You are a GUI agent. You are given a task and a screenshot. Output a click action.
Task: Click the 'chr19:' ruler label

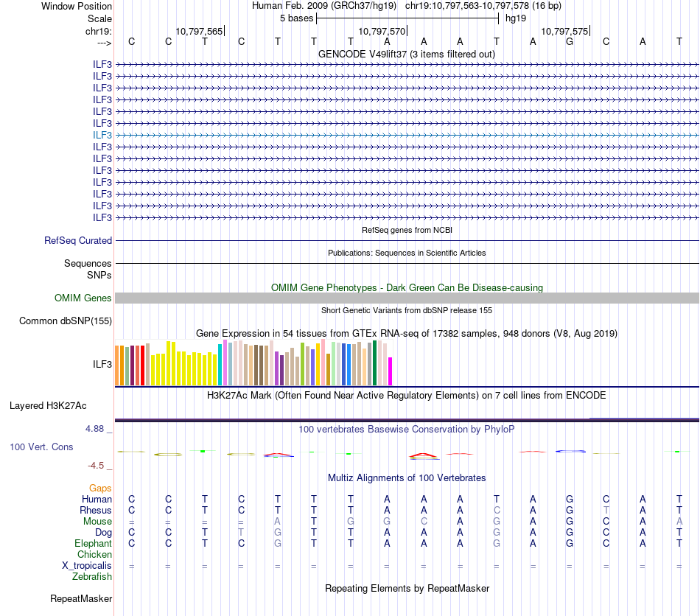(99, 31)
